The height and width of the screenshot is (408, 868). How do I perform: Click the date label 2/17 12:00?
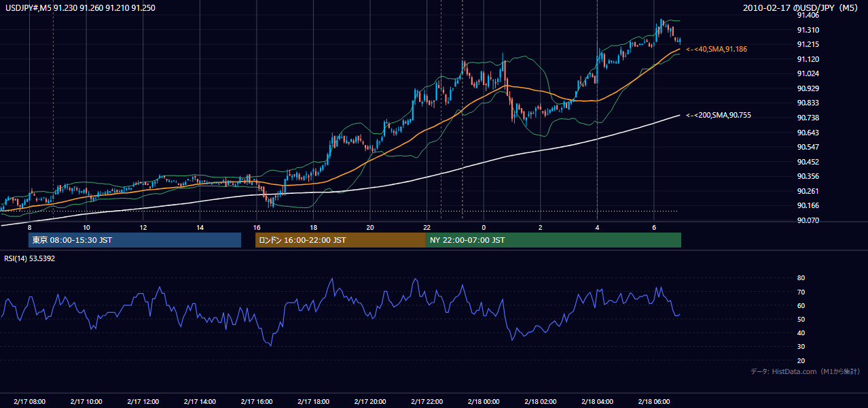click(x=143, y=402)
